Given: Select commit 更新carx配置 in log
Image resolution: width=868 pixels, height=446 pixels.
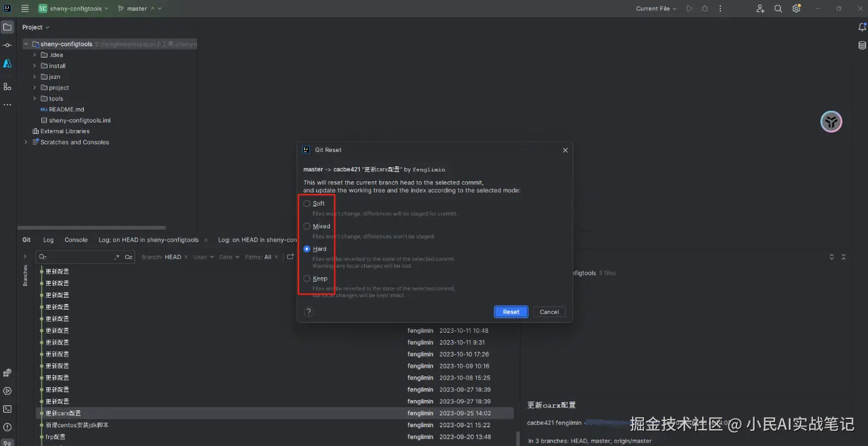Looking at the screenshot, I should (x=275, y=413).
